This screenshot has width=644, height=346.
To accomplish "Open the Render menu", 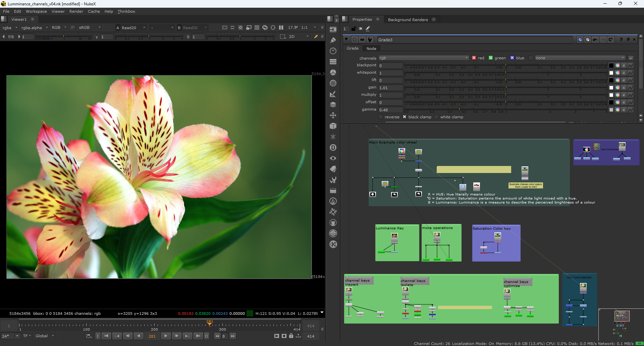I will point(76,11).
